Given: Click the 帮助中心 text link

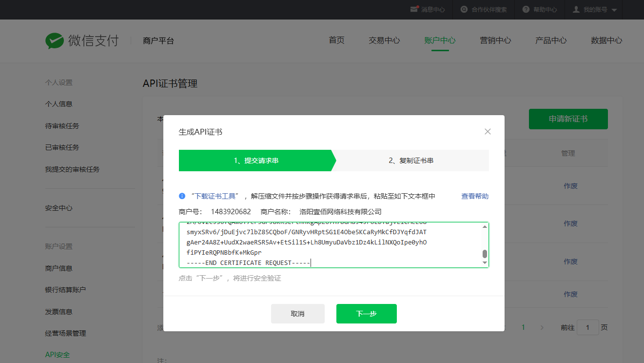Looking at the screenshot, I should point(545,10).
